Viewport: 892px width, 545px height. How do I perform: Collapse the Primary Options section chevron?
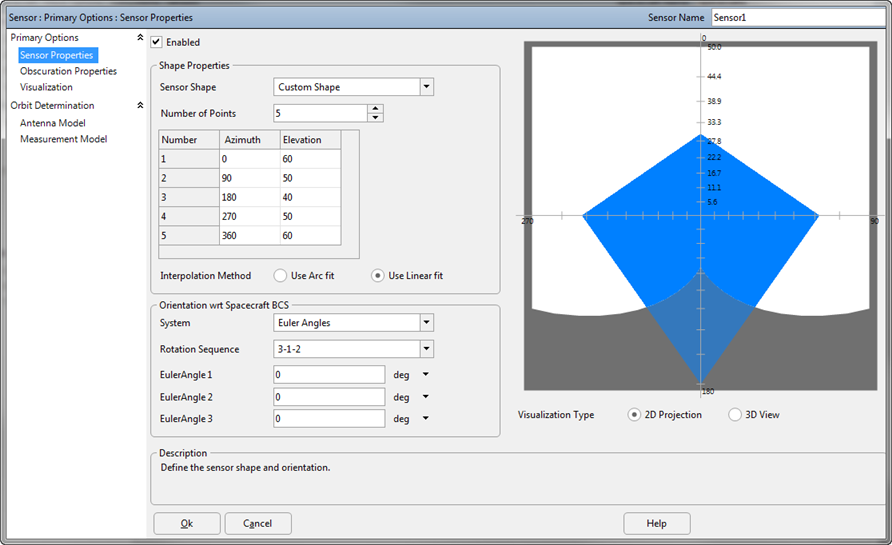click(x=140, y=38)
